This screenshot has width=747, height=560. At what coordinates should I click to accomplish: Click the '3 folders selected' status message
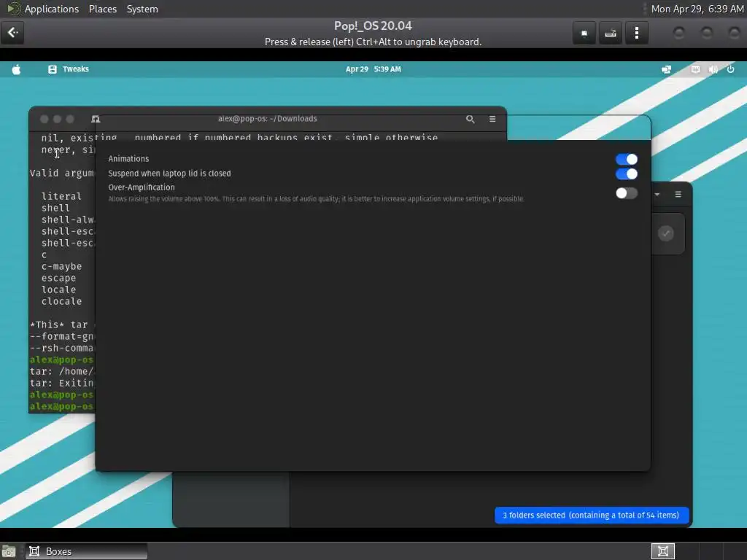click(x=591, y=516)
